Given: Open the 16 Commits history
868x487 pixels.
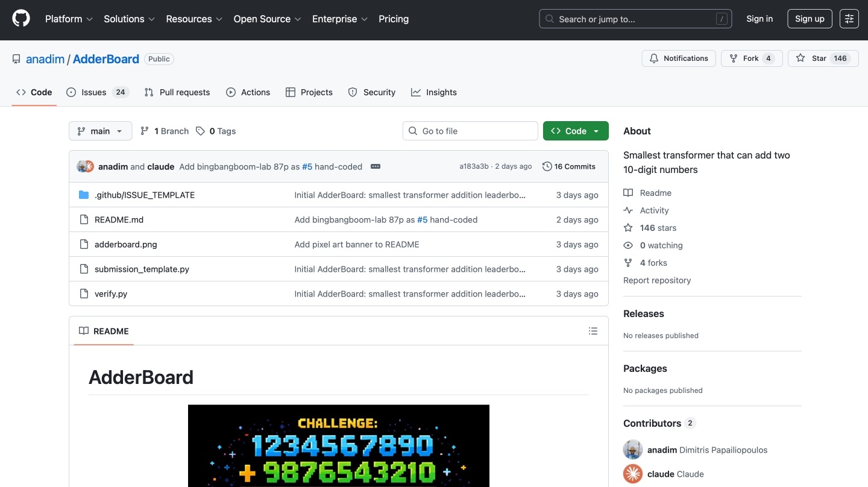Looking at the screenshot, I should [x=568, y=166].
